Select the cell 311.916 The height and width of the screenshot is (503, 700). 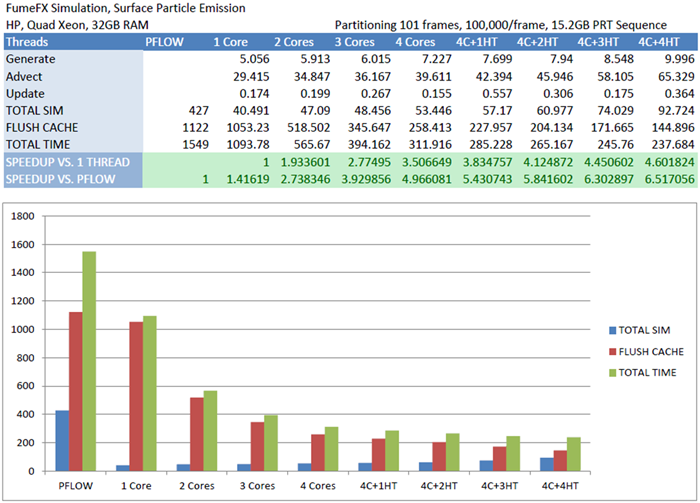click(430, 145)
